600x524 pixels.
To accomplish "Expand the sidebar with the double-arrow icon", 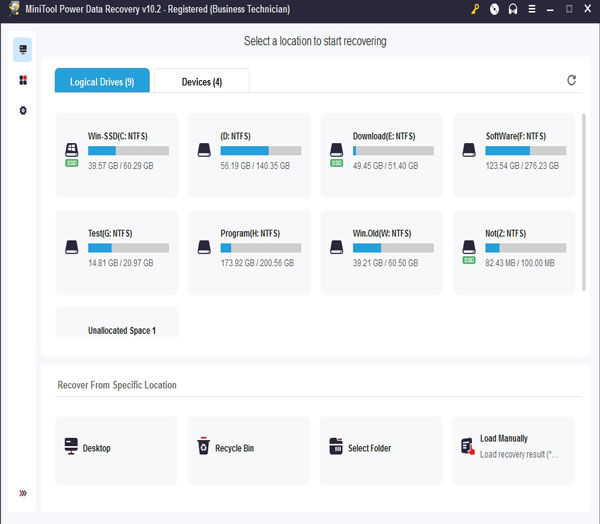I will pyautogui.click(x=23, y=493).
